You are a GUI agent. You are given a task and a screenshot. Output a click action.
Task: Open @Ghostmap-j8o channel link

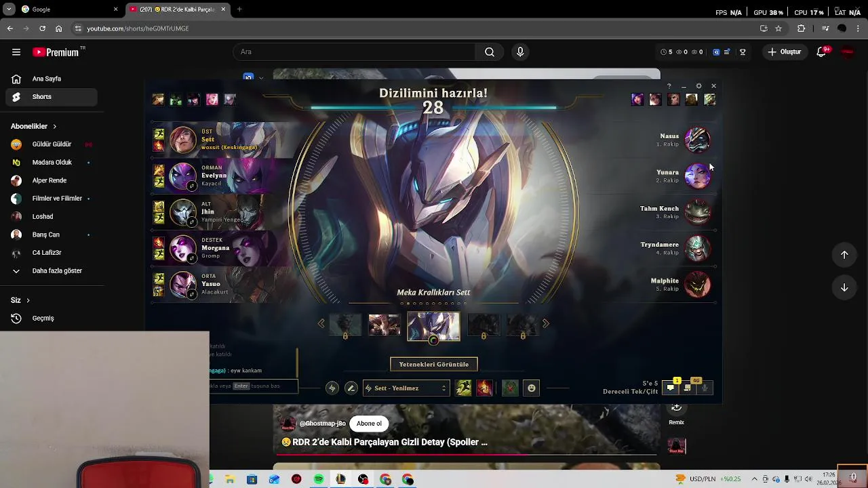(x=323, y=424)
